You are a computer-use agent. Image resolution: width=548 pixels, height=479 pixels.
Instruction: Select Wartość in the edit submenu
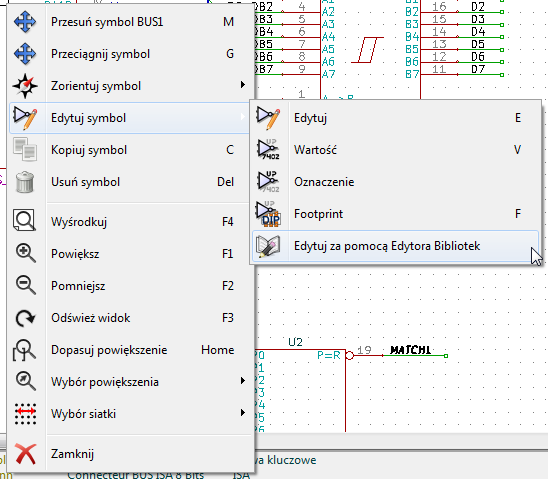coord(395,150)
